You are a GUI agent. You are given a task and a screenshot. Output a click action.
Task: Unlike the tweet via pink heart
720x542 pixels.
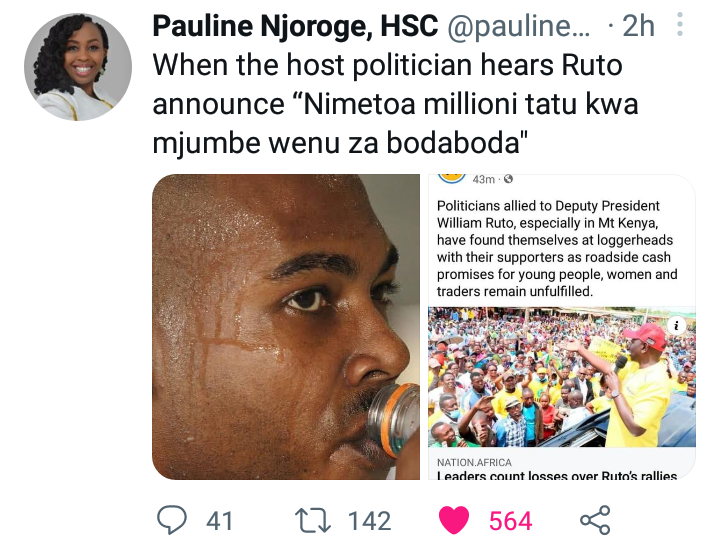click(454, 520)
